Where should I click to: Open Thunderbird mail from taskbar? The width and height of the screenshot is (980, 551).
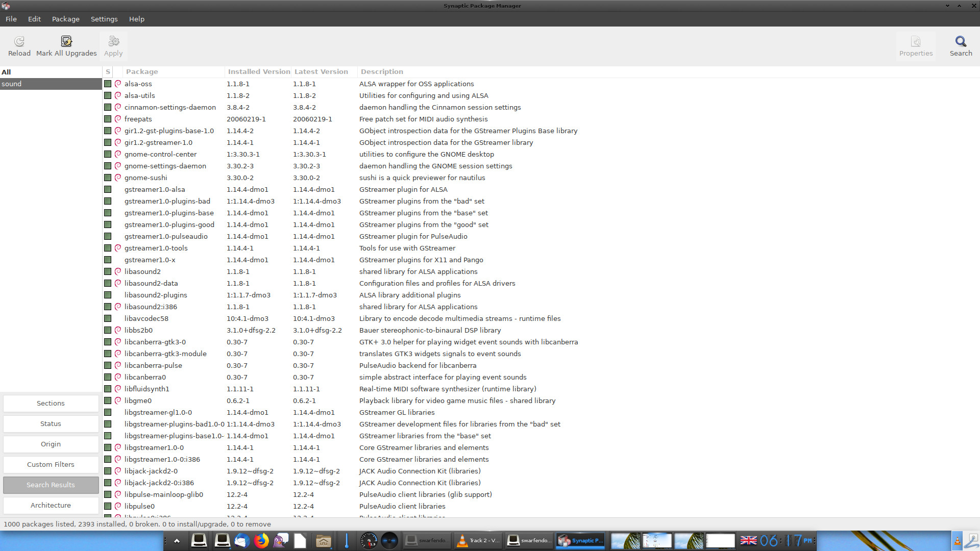tap(242, 541)
